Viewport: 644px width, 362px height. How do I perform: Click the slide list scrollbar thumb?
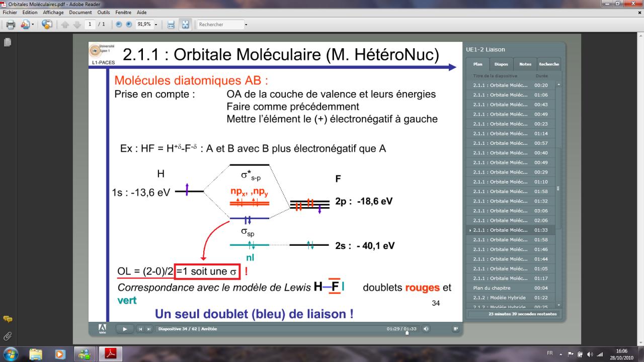click(x=557, y=188)
